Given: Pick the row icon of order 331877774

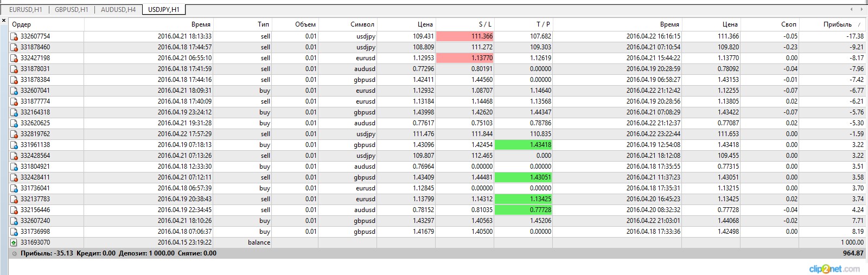Looking at the screenshot, I should (14, 101).
